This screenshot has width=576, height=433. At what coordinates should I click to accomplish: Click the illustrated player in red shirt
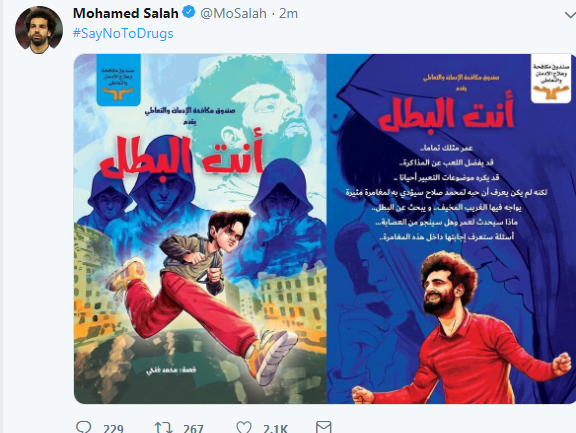point(461,329)
